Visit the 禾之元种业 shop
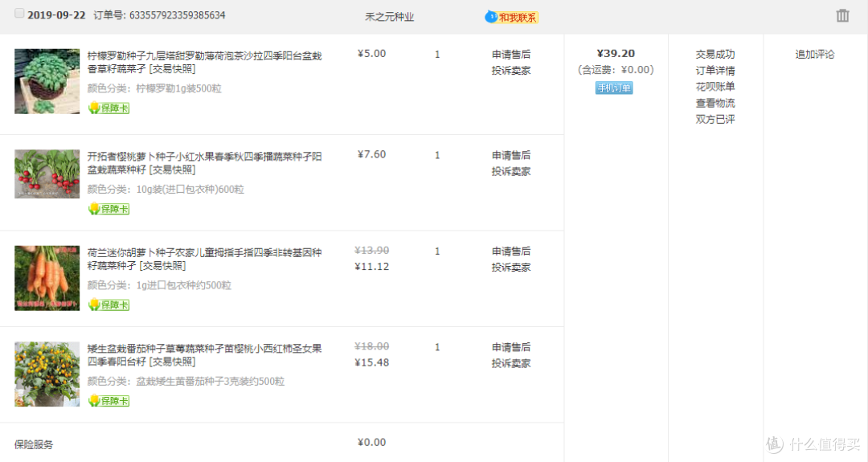 (x=389, y=17)
